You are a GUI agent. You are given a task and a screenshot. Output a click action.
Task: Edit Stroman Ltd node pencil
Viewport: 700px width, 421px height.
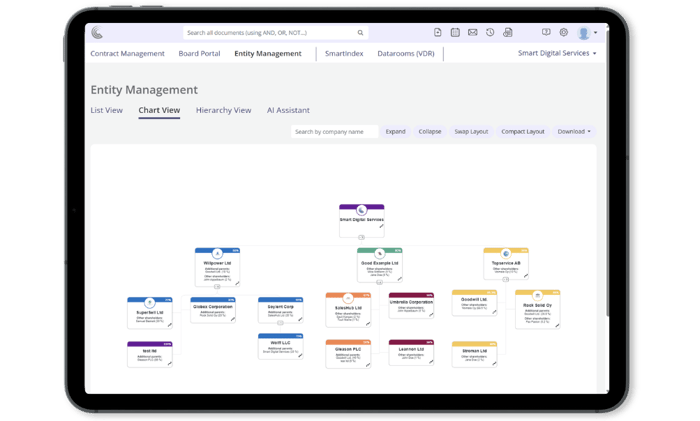pos(494,363)
